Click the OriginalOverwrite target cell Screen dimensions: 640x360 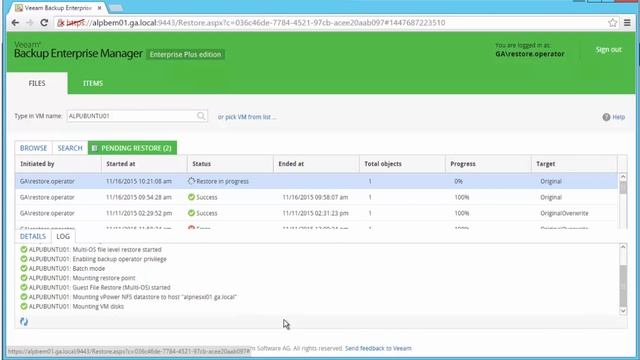tap(564, 213)
